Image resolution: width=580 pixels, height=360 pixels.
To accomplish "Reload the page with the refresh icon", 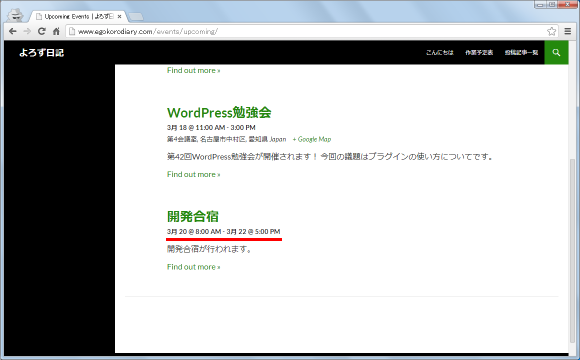I will pos(41,31).
